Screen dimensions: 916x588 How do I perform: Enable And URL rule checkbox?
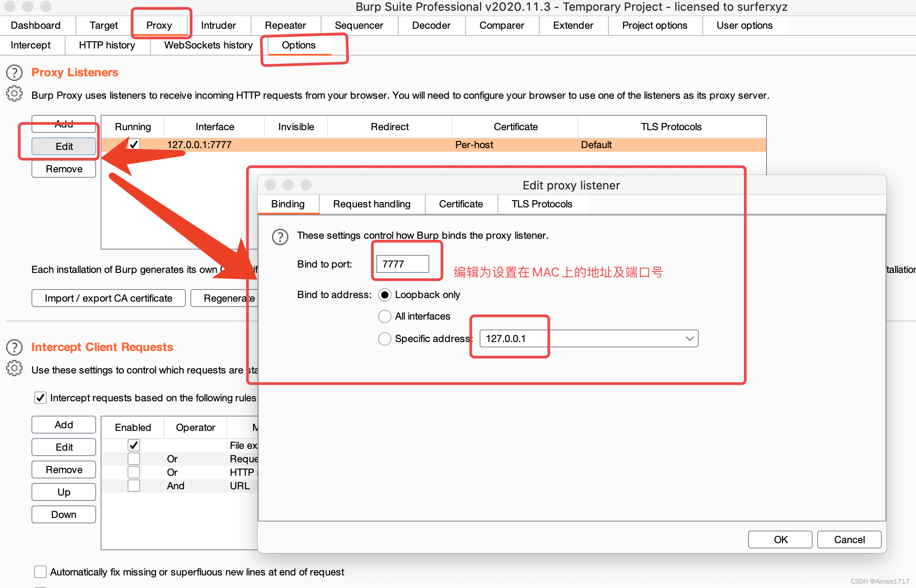point(134,486)
